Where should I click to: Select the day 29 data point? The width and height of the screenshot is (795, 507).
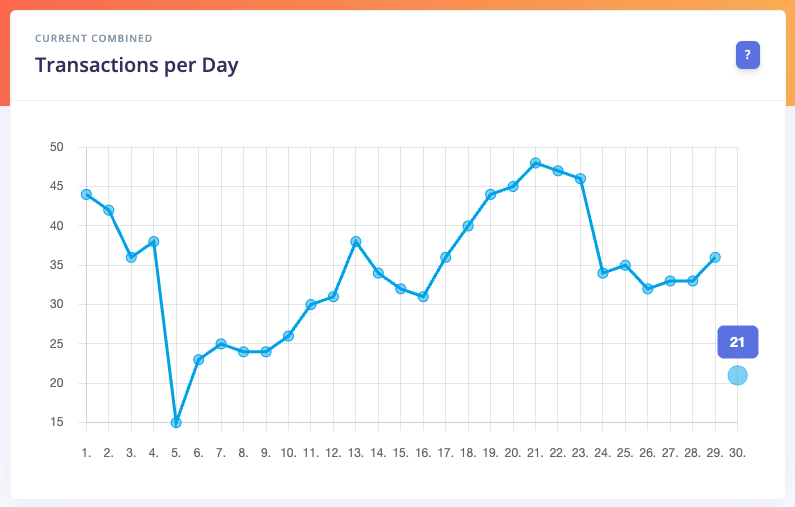pos(715,257)
